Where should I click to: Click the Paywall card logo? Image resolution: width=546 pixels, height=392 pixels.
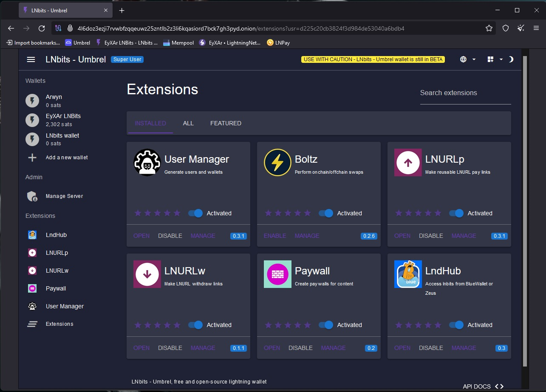[x=277, y=274]
